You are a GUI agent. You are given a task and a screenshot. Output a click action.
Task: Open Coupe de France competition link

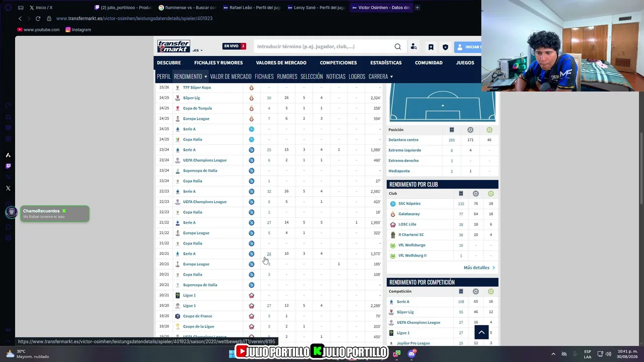pyautogui.click(x=198, y=316)
